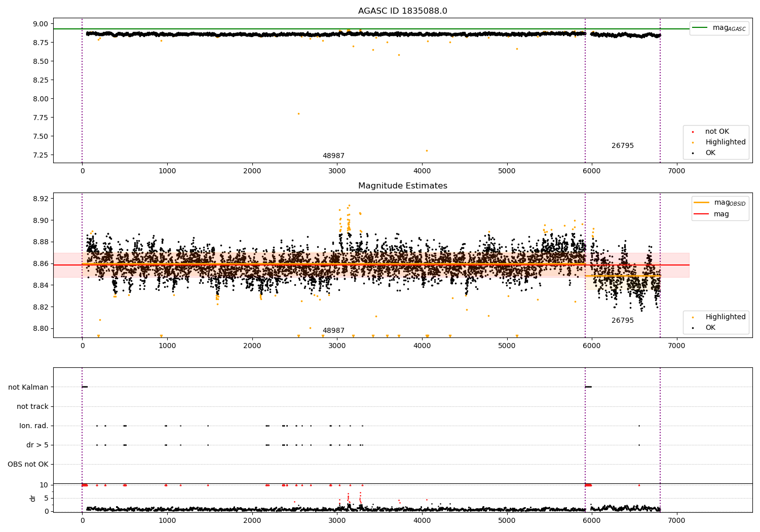Click the '48987' label in the AGASC ID plot
This screenshot has height=532, width=760.
pyautogui.click(x=333, y=156)
